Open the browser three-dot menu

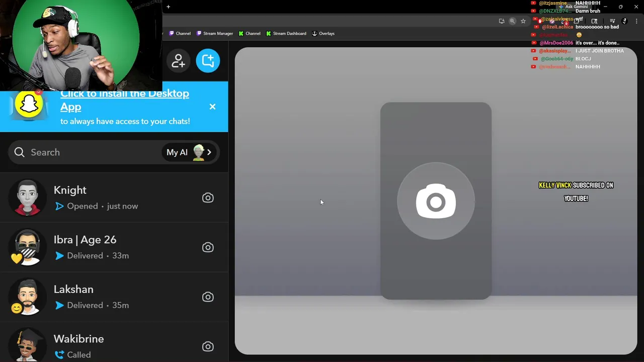click(636, 21)
